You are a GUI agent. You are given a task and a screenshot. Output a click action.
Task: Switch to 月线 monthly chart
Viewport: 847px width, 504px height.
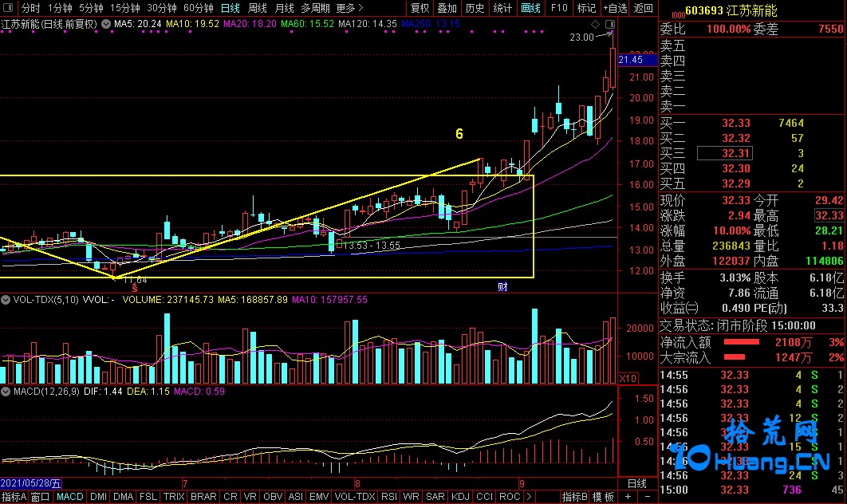(x=284, y=8)
